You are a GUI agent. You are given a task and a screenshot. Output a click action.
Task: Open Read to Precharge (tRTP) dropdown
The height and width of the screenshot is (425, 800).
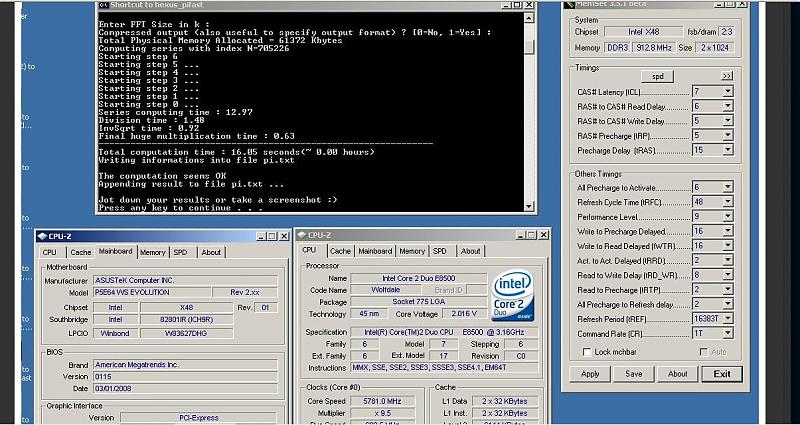click(x=728, y=290)
